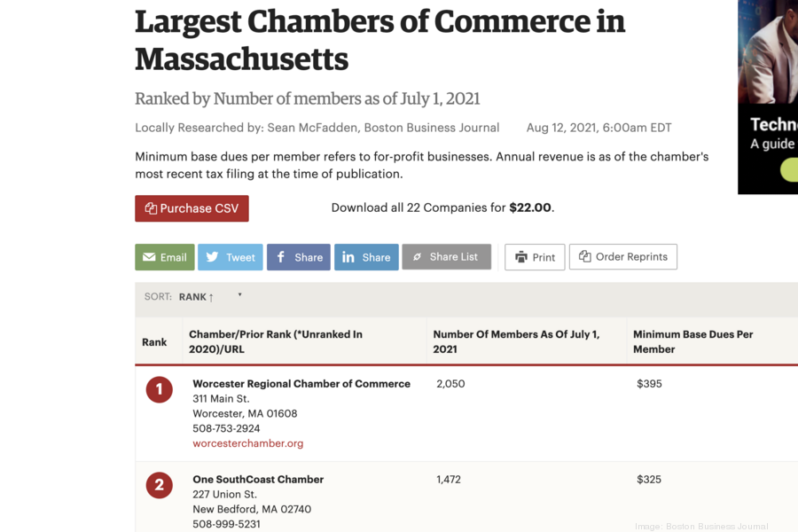This screenshot has height=532, width=798.
Task: Open One SouthCoast Chamber entry
Action: coord(258,480)
